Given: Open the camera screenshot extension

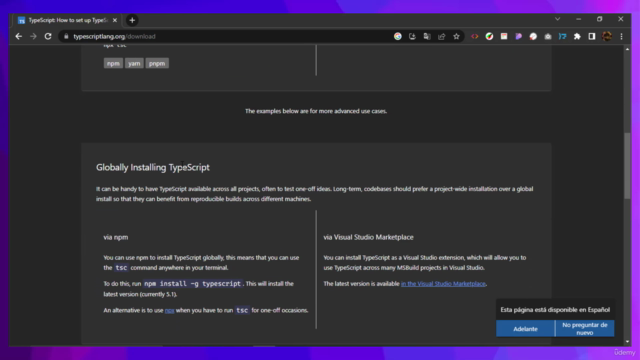Looking at the screenshot, I should coord(548,36).
